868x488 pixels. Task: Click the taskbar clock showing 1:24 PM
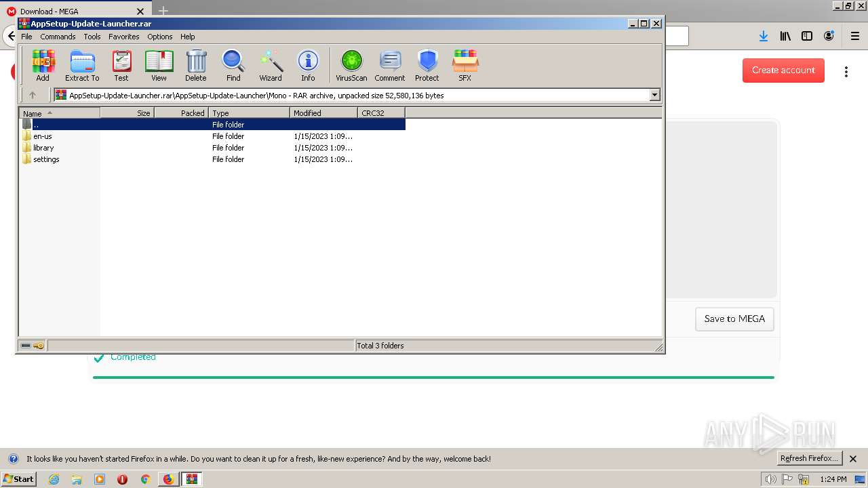pos(833,479)
